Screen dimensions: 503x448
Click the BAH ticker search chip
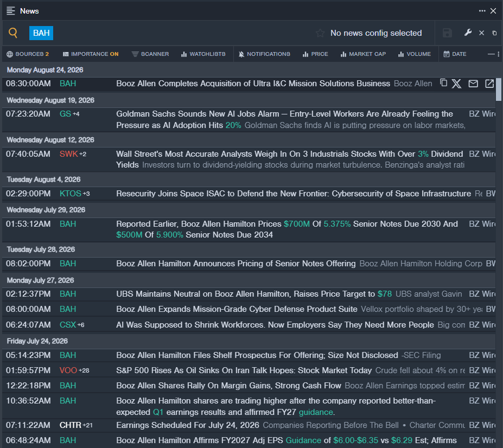point(41,33)
